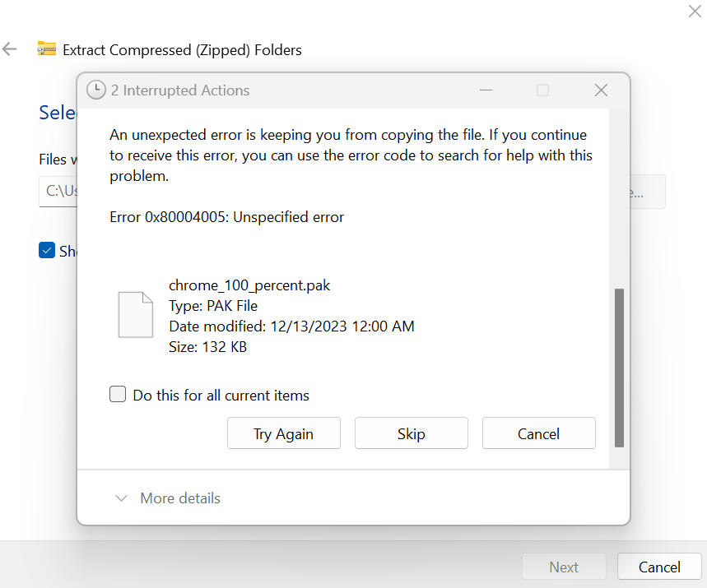Click the '2 Interrupted Actions' title

click(180, 90)
